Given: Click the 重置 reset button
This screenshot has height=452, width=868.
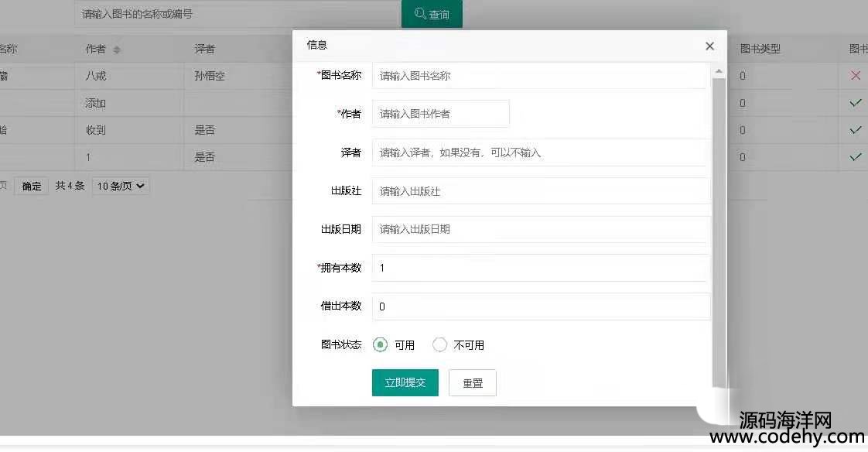Looking at the screenshot, I should (472, 382).
